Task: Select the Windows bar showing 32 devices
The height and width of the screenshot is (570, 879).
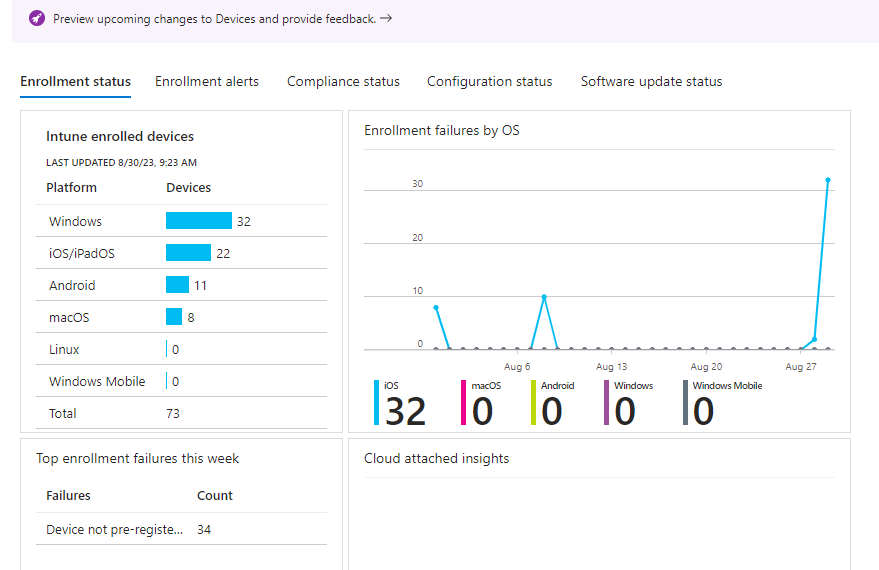Action: pos(199,221)
